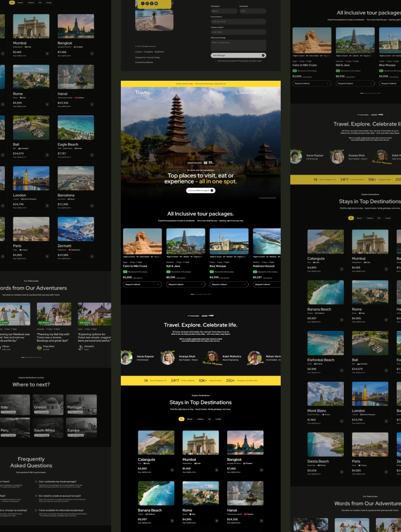401x532 pixels.
Task: Expand 'Can I customize my travel package?' FAQ
Action: tap(36, 481)
